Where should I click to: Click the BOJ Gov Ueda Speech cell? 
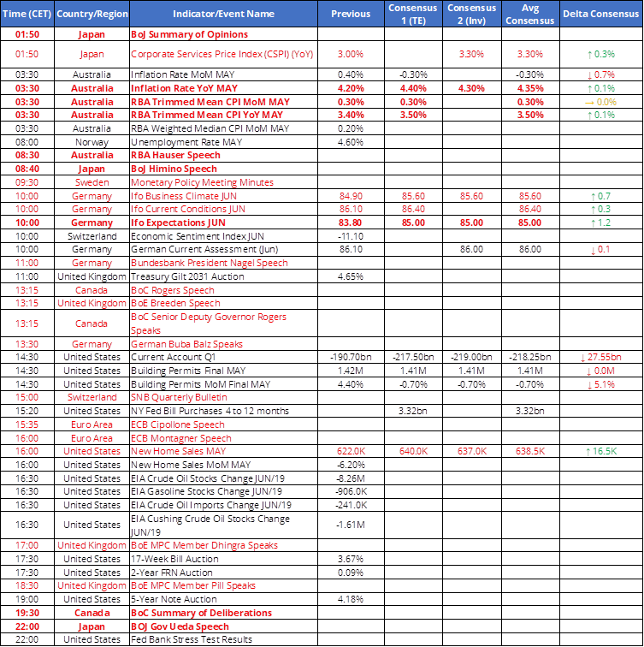(223, 626)
